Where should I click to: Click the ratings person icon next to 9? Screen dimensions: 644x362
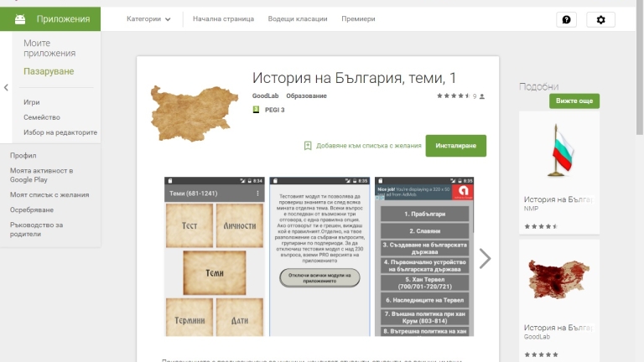(x=482, y=96)
